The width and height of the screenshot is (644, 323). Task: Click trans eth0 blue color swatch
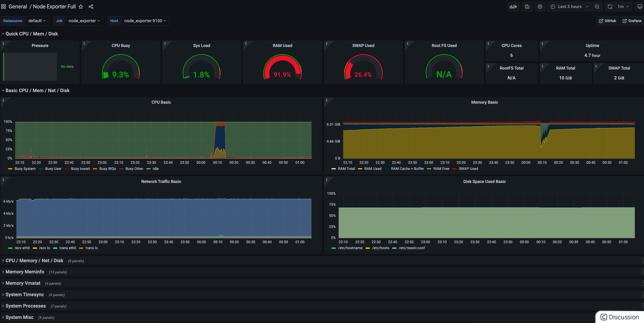55,248
